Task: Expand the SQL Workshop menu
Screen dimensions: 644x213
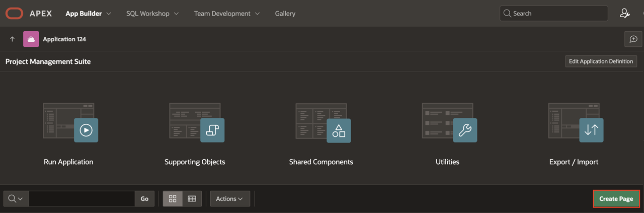Action: coord(152,14)
